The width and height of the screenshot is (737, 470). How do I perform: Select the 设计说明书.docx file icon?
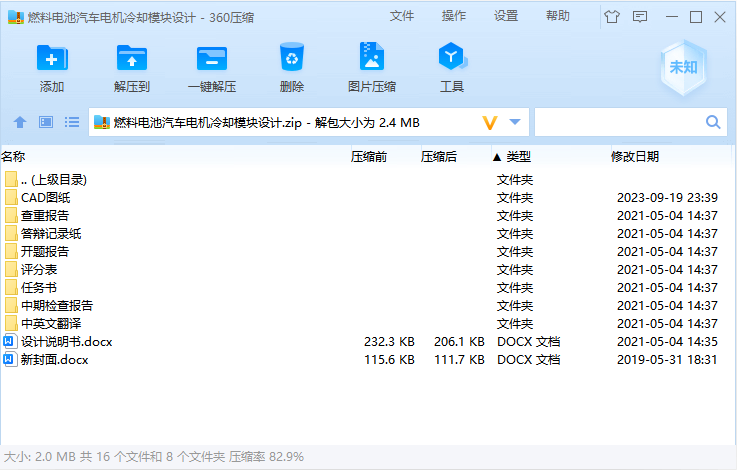(x=10, y=342)
